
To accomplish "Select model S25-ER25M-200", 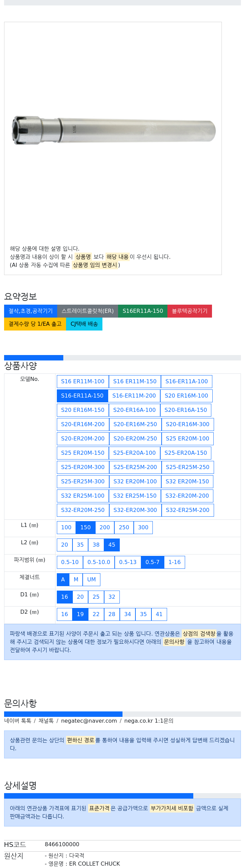I will (x=135, y=467).
